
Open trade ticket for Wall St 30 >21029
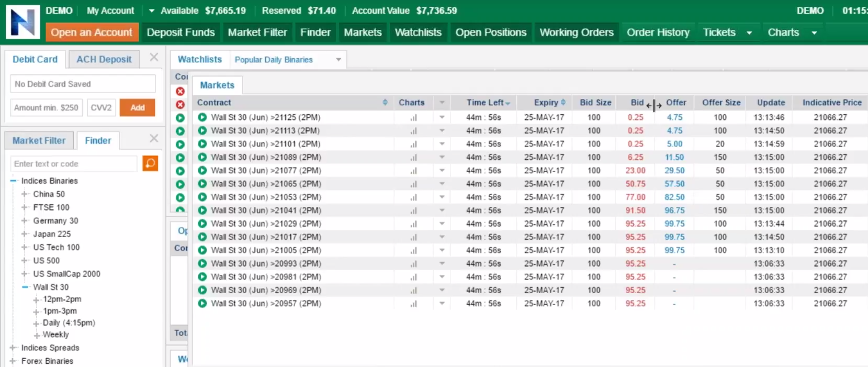202,224
